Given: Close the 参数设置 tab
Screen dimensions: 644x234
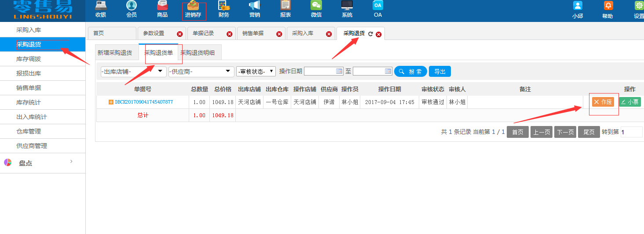Looking at the screenshot, I should click(x=180, y=34).
